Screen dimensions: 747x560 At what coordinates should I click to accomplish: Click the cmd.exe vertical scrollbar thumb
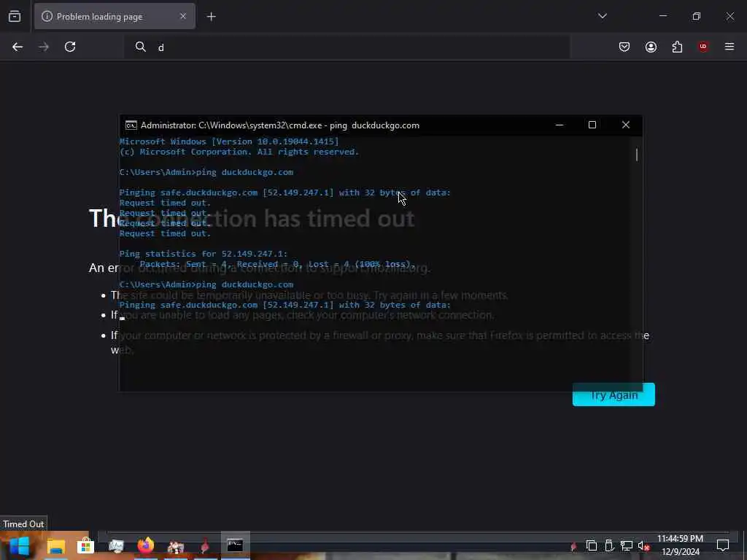[x=636, y=155]
